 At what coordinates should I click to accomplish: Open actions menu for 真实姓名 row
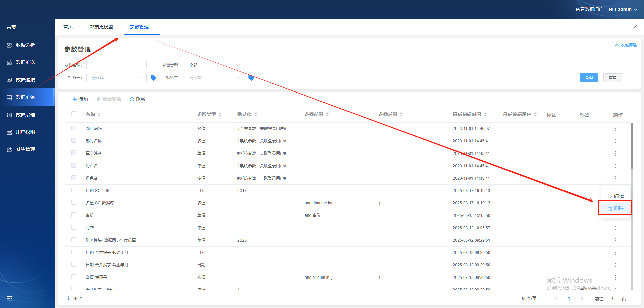(616, 153)
